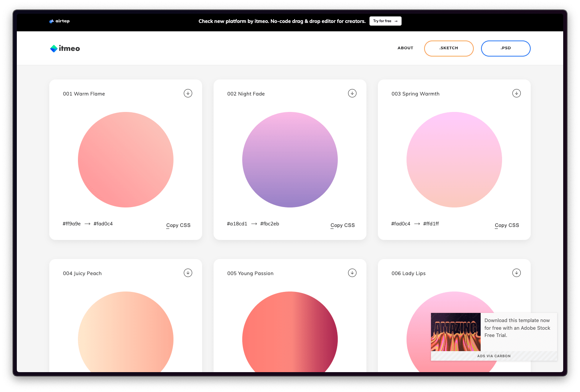Screen dimensions: 580x392
Task: Copy CSS for Night Fade
Action: click(343, 225)
